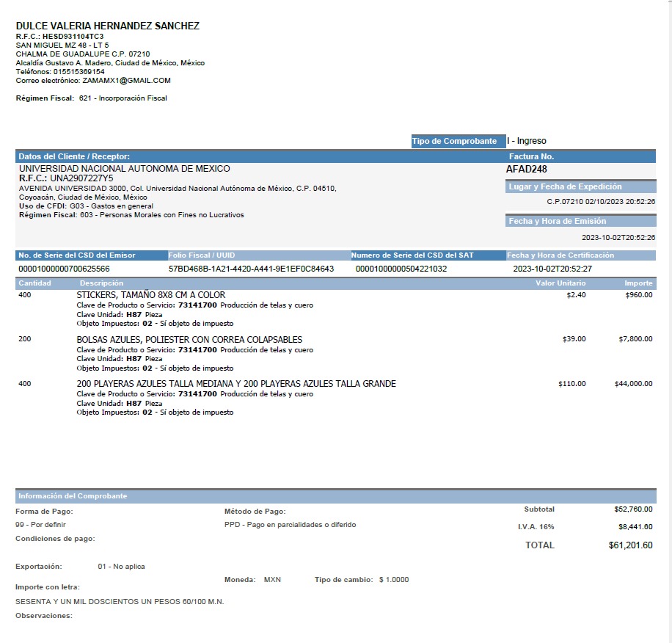
Task: Click the PPD payment method text
Action: coord(290,525)
